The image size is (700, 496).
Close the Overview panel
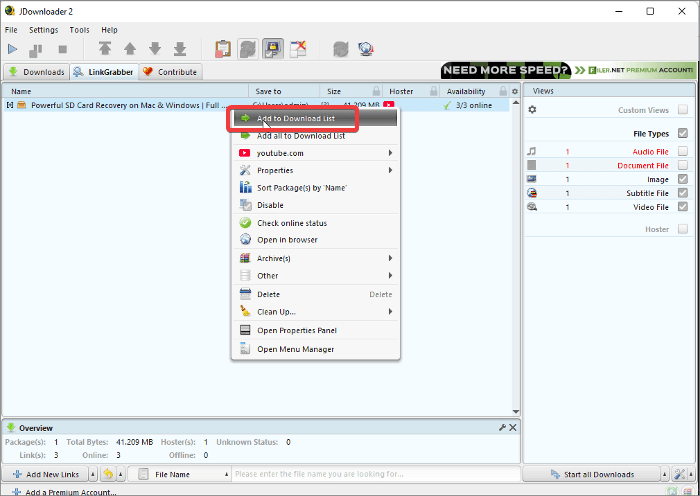click(513, 427)
